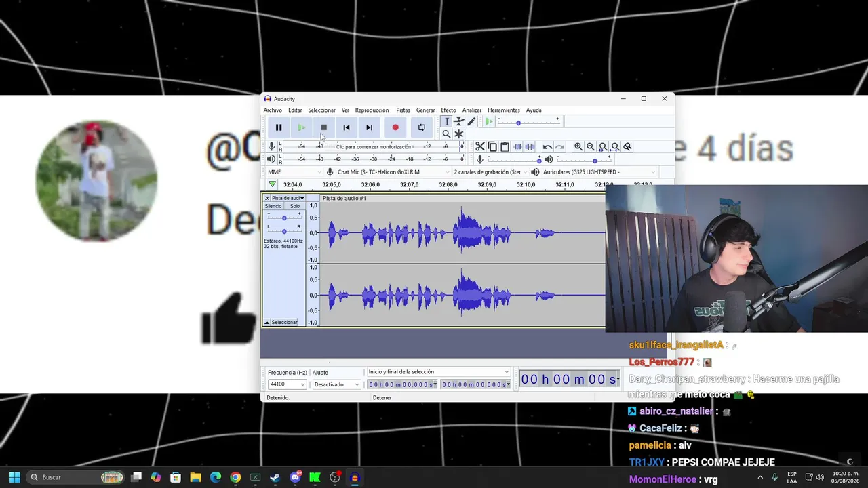Click the Seleccionar button in track panel
Image resolution: width=868 pixels, height=488 pixels.
284,323
